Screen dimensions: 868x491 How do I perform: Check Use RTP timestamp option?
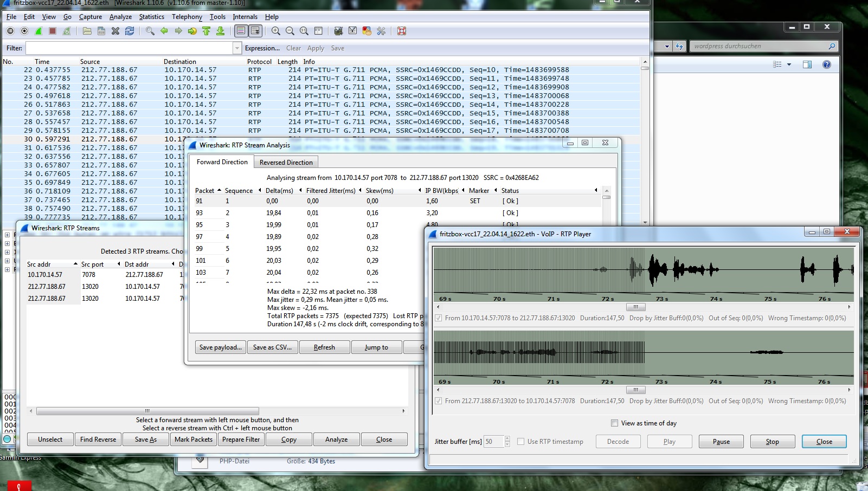[x=520, y=442]
